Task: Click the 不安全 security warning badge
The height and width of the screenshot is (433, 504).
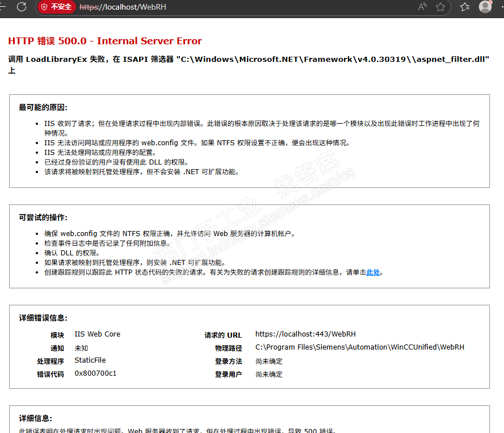Action: pyautogui.click(x=57, y=7)
